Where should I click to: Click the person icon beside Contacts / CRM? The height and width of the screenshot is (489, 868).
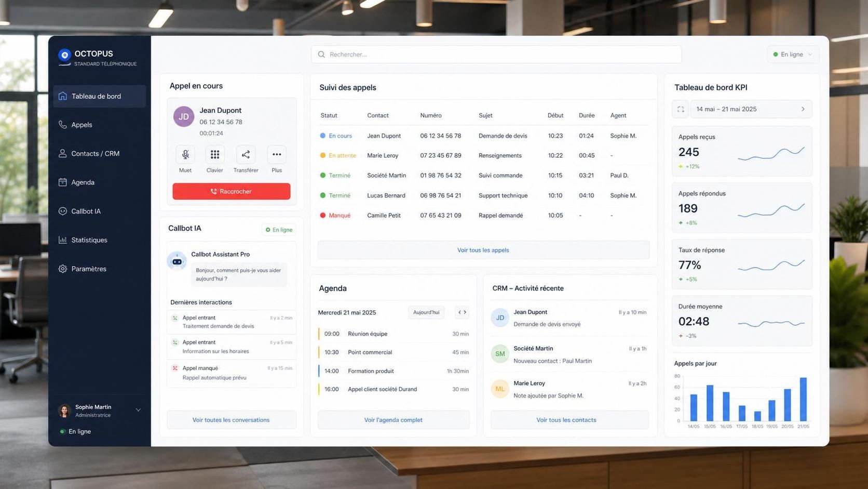click(x=63, y=153)
